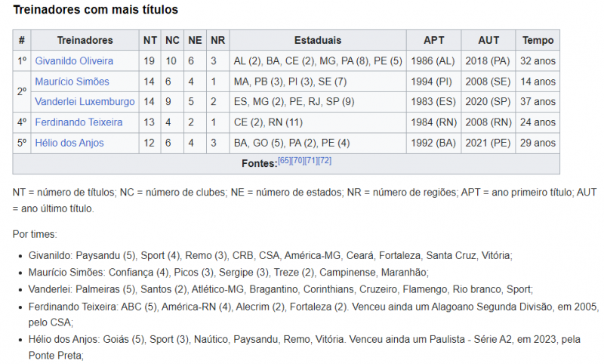This screenshot has height=364, width=604.
Task: Select the NC column header
Action: [x=173, y=40]
